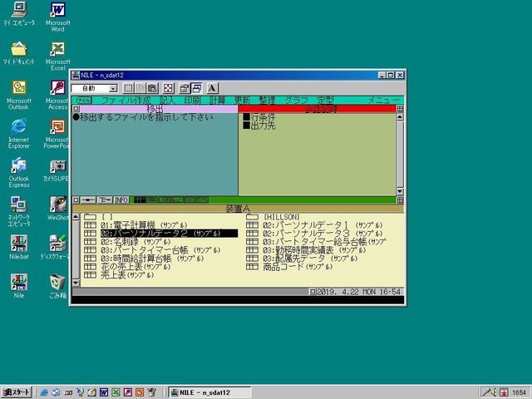
Task: Click the メニュー button at right
Action: 384,100
